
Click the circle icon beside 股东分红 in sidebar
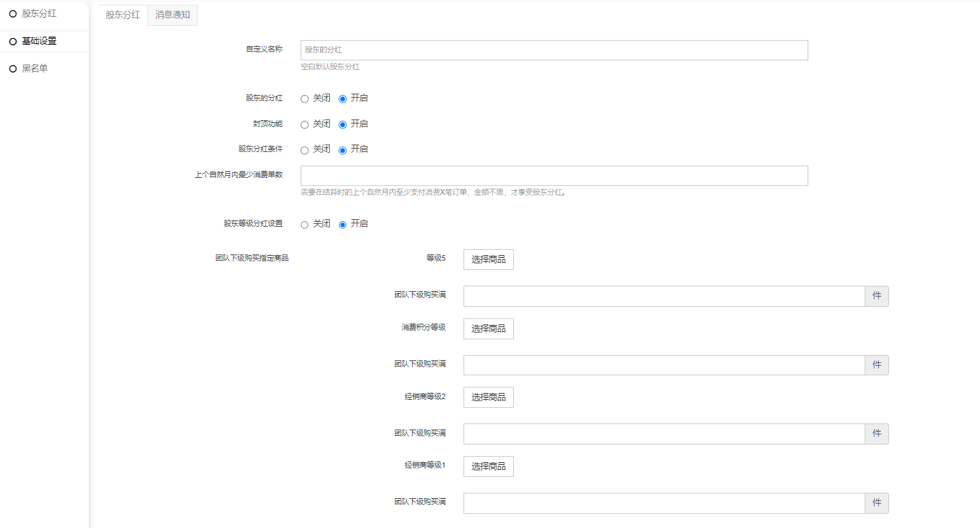[x=13, y=14]
